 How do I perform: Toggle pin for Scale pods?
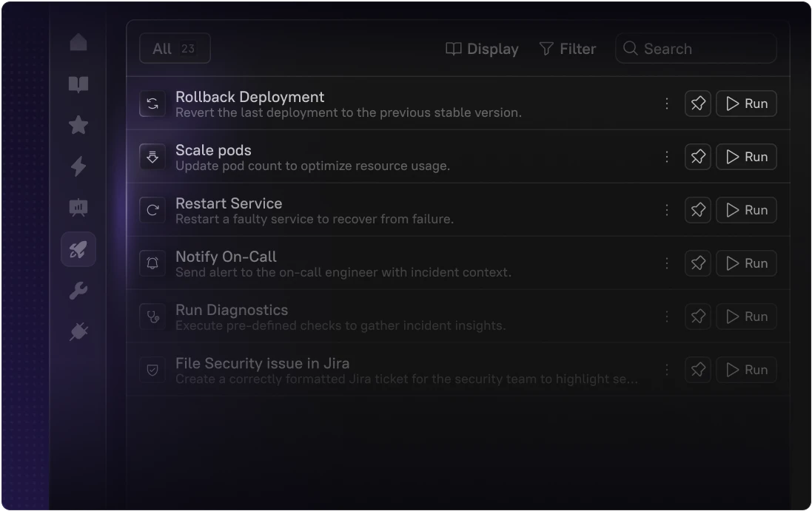point(697,157)
